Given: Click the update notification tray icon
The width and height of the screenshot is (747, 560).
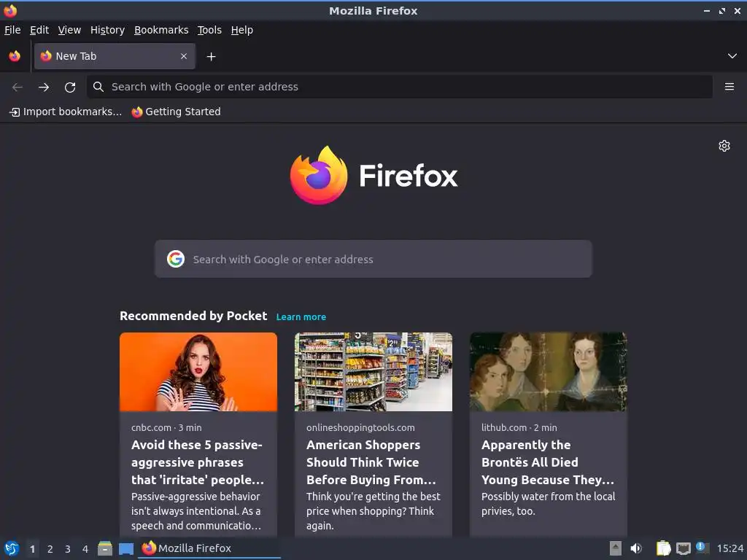Looking at the screenshot, I should [703, 548].
